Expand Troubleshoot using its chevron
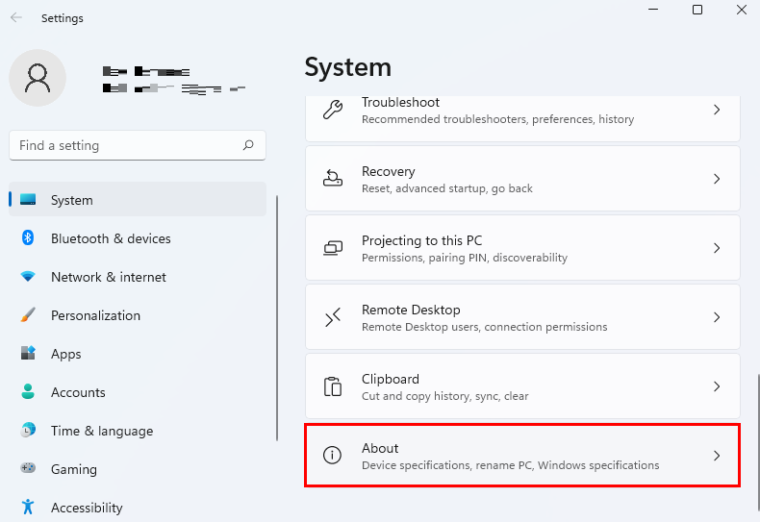 717,110
